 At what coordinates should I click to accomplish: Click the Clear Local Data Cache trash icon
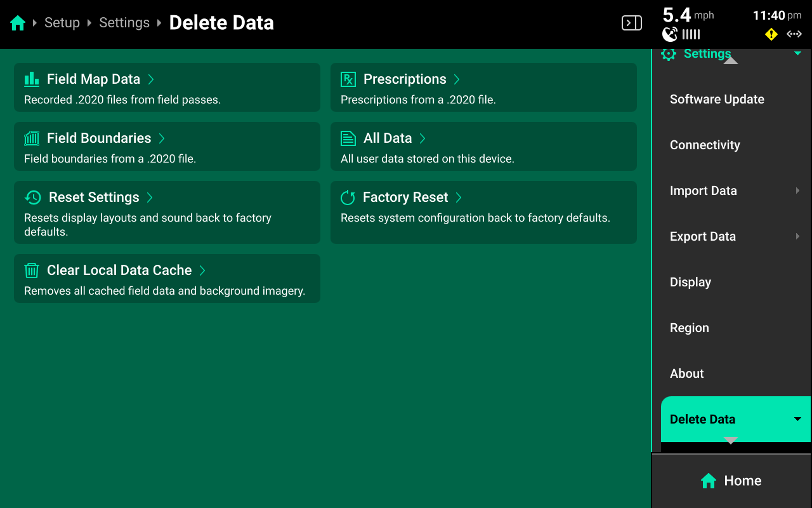tap(32, 271)
